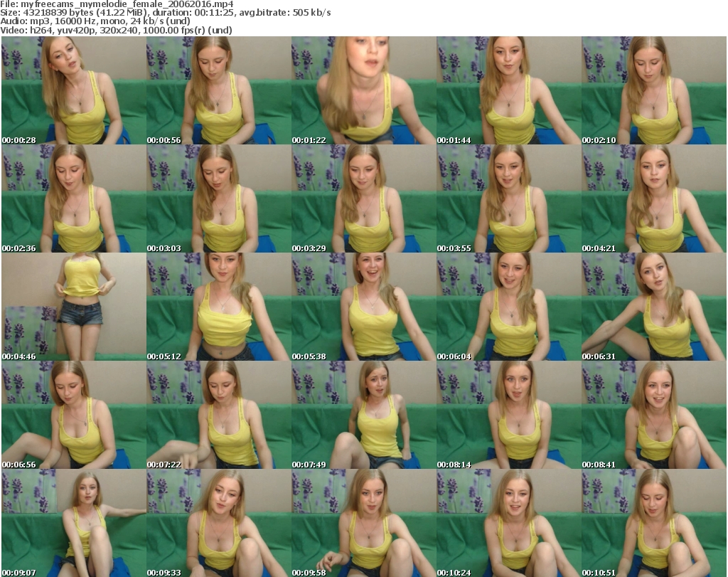Select the thumbnail frame at 00:10:51
Viewport: 728px width, 577px height.
[x=654, y=523]
